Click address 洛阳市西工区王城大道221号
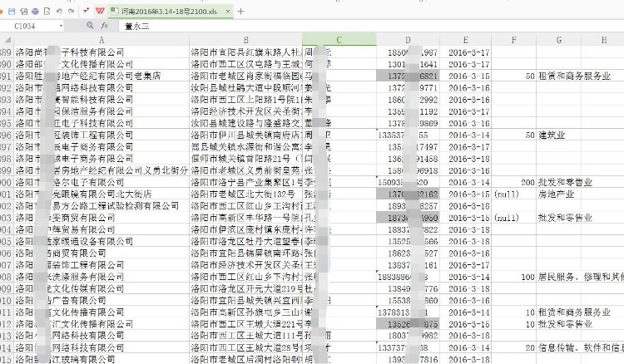 click(246, 324)
